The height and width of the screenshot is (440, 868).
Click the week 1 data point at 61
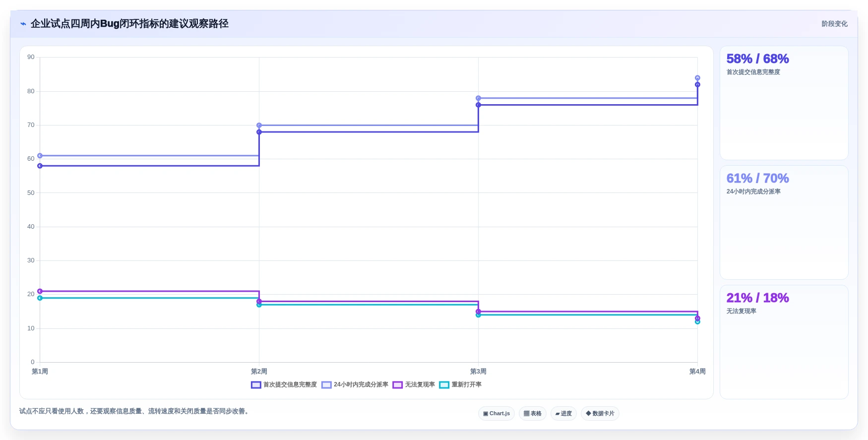coord(40,156)
